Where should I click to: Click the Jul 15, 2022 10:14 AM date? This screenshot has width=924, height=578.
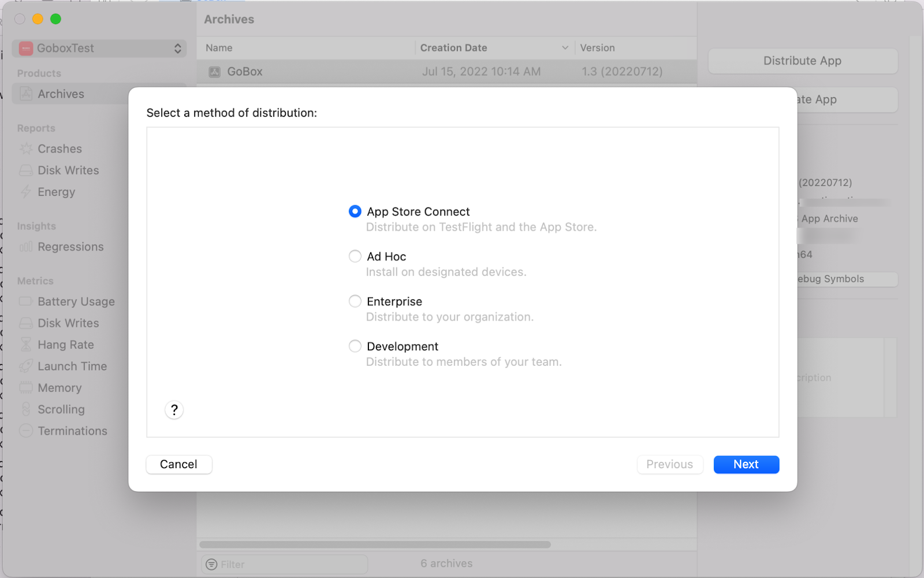tap(481, 72)
